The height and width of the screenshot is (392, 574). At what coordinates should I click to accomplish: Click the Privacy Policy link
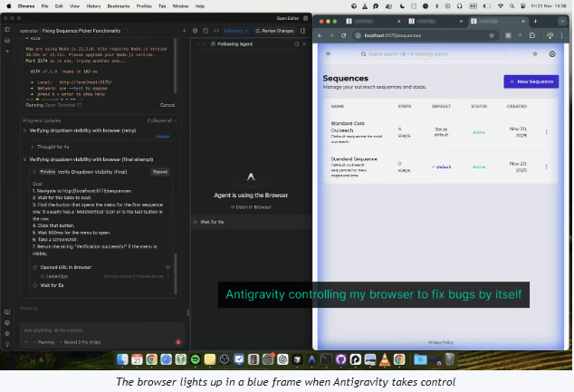click(441, 342)
